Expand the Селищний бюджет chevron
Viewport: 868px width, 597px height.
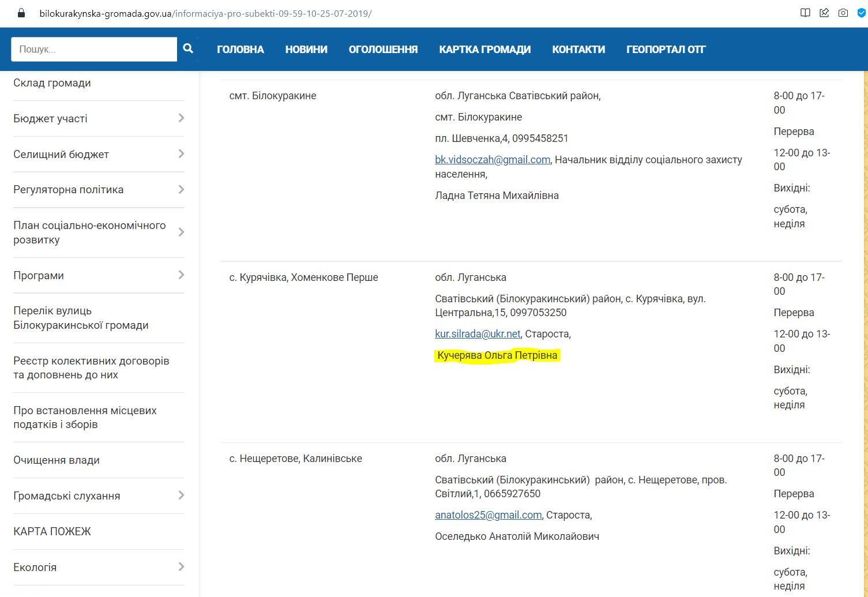(x=181, y=154)
